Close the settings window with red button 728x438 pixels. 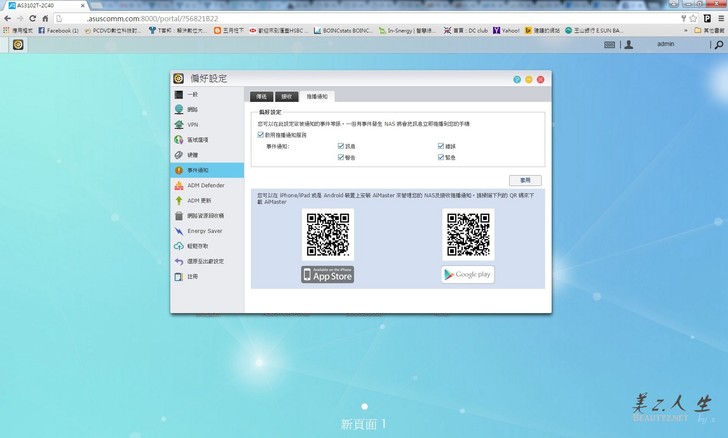click(540, 79)
